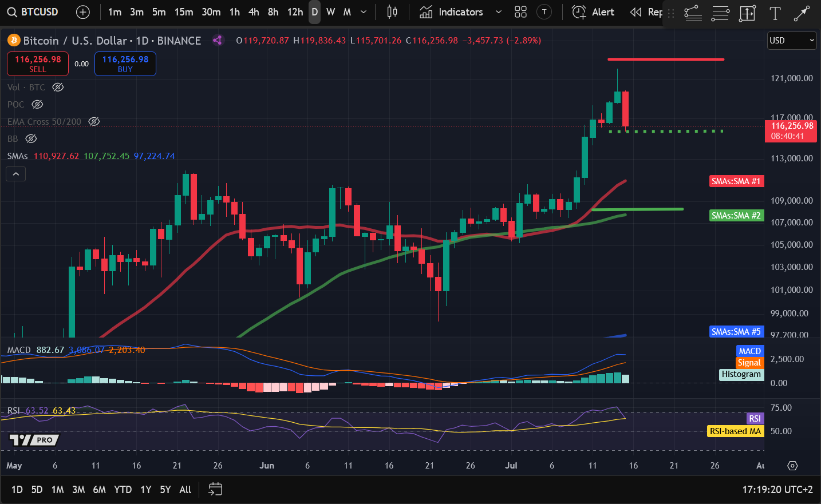This screenshot has width=821, height=504.
Task: Set the chart interval to 12h
Action: pos(295,12)
